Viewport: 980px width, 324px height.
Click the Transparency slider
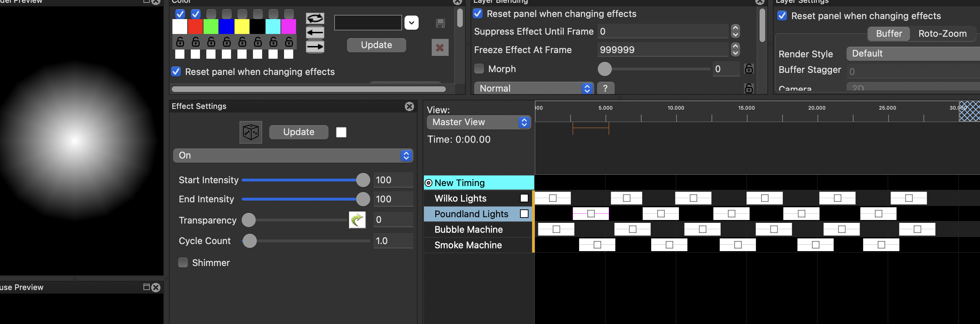[295, 220]
